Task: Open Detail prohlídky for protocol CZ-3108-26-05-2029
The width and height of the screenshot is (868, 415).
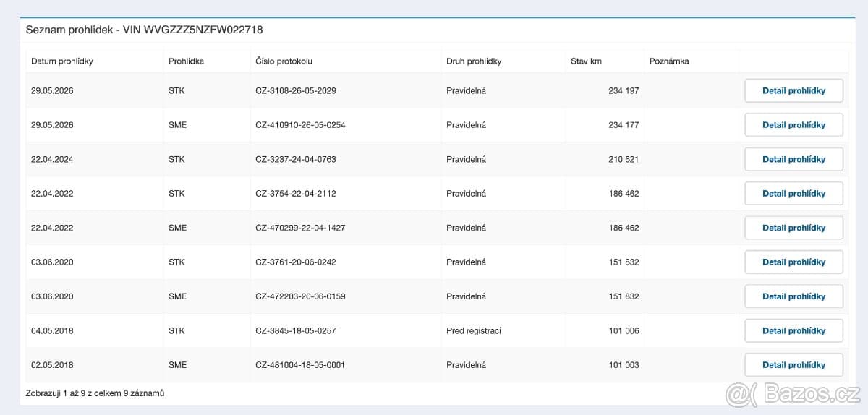Action: (x=793, y=91)
